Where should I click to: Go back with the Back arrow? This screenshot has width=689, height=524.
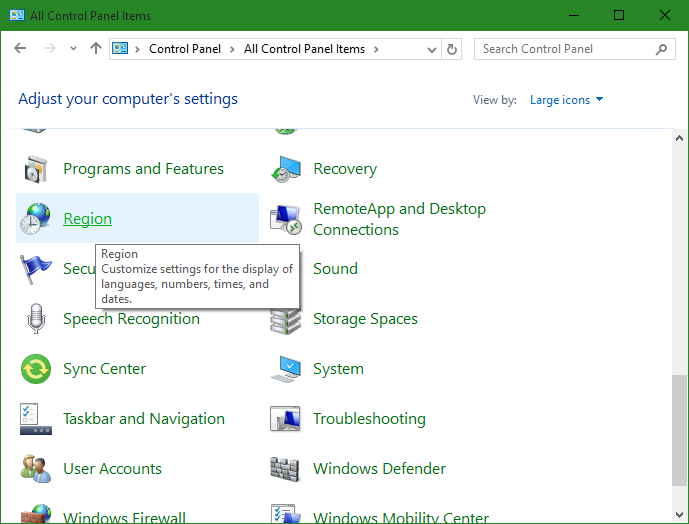coord(20,48)
